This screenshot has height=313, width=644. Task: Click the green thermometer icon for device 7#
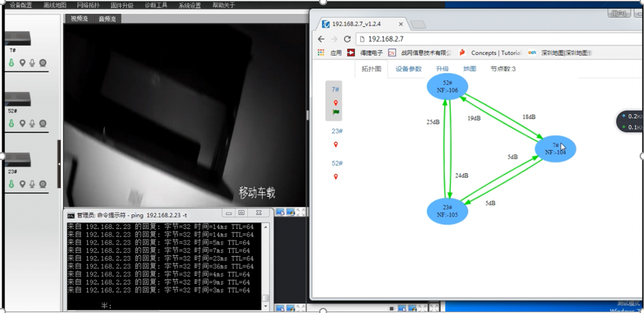tap(12, 64)
